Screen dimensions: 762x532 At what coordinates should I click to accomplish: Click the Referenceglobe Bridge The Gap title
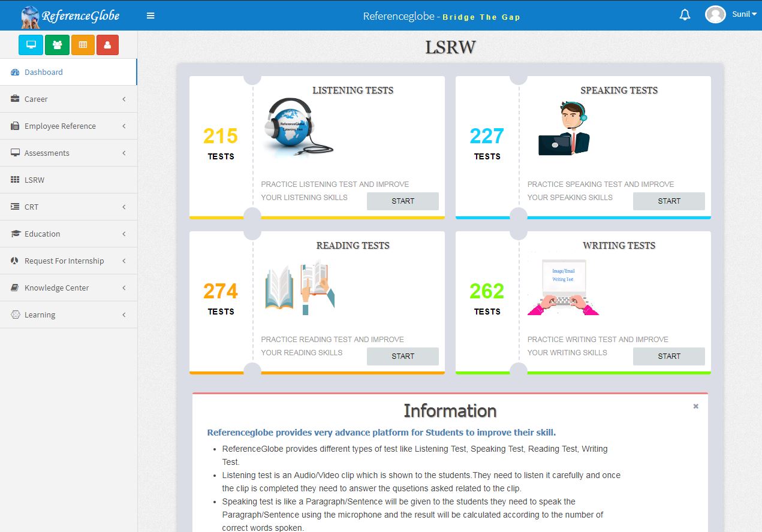pyautogui.click(x=442, y=16)
